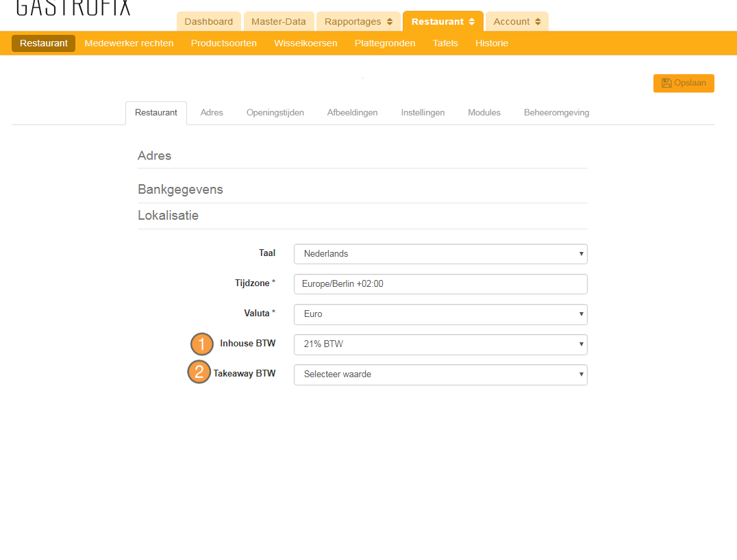Open the Dashboard tab
Screen dimensions: 737x560
[208, 21]
